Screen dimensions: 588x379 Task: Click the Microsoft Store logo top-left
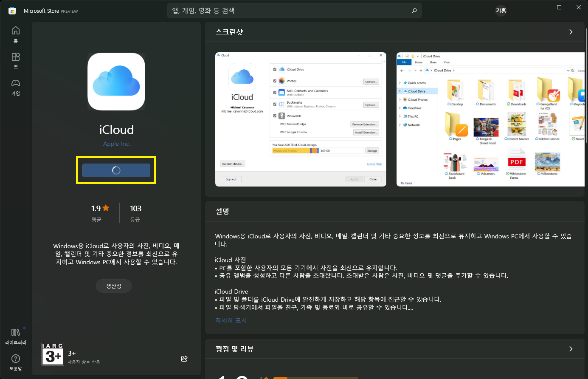(x=11, y=11)
